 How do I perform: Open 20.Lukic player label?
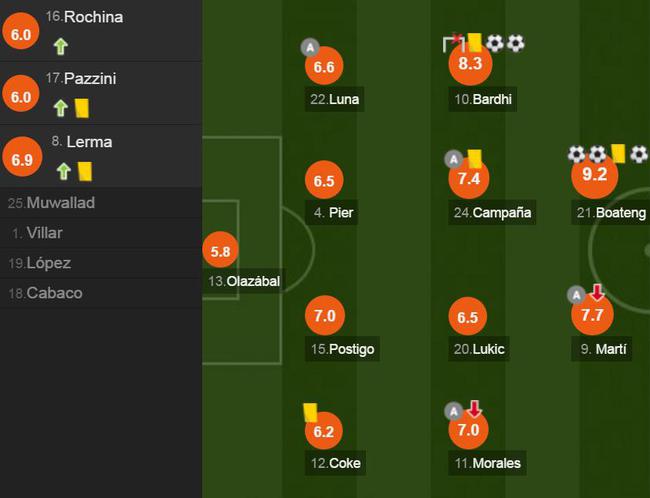pyautogui.click(x=479, y=349)
